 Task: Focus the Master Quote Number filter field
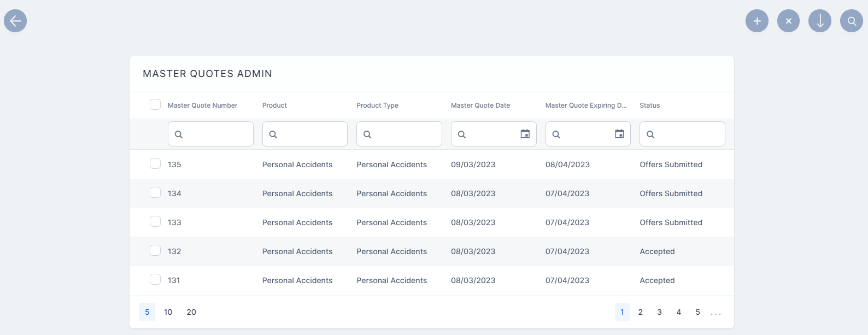tap(216, 134)
